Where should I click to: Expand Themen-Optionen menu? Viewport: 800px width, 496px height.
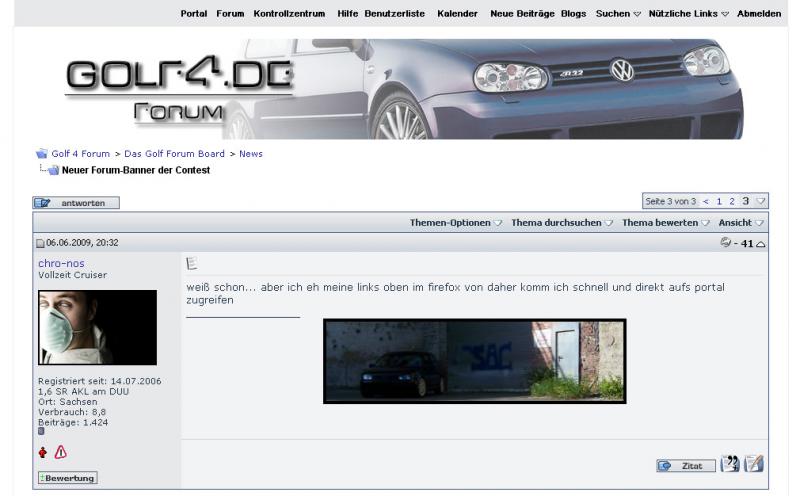[x=456, y=222]
